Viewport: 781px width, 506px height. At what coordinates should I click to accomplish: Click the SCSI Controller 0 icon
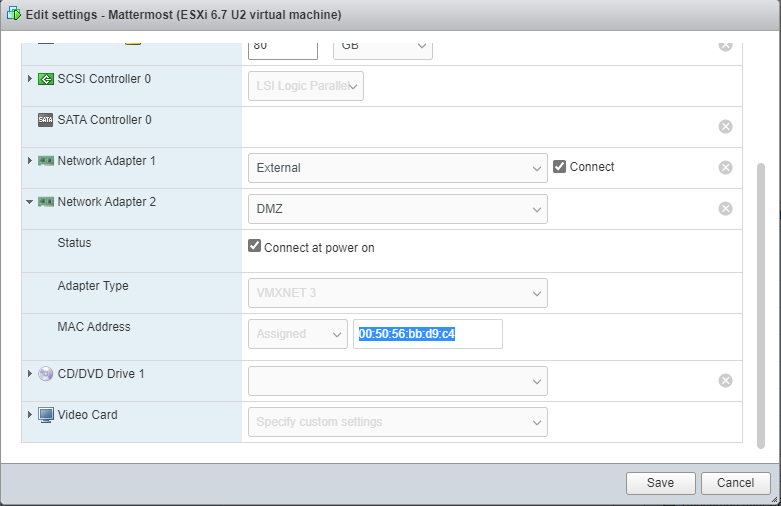pyautogui.click(x=46, y=79)
